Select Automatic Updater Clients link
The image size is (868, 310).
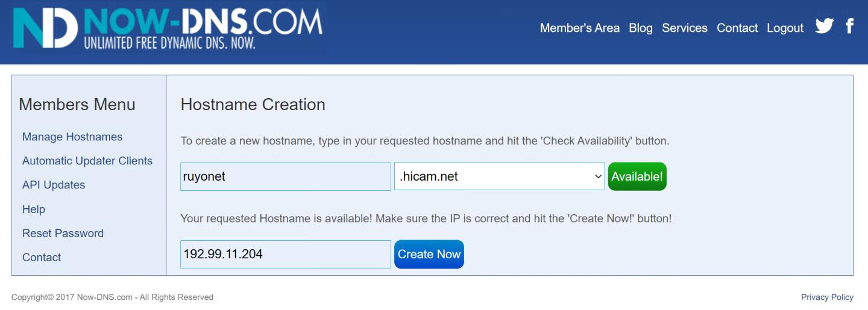tap(87, 161)
